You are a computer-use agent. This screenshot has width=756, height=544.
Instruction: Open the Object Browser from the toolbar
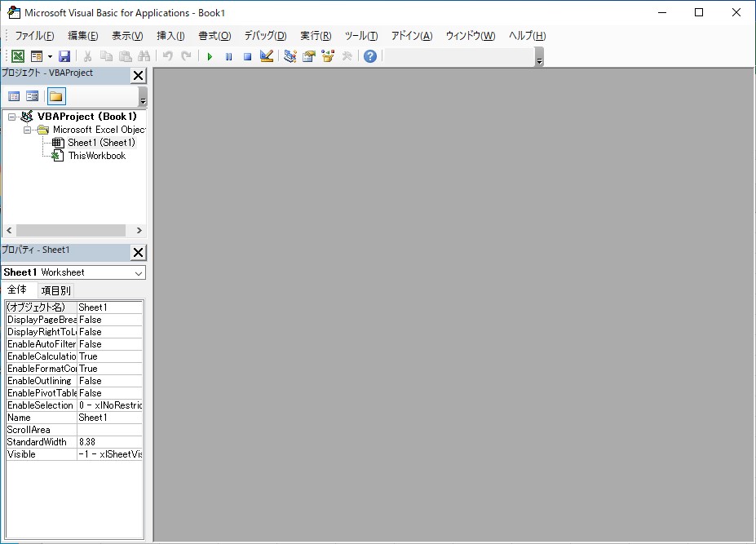coord(325,55)
